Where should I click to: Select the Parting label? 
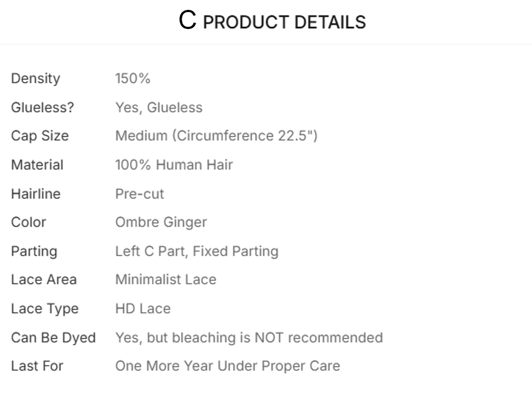[x=34, y=251]
